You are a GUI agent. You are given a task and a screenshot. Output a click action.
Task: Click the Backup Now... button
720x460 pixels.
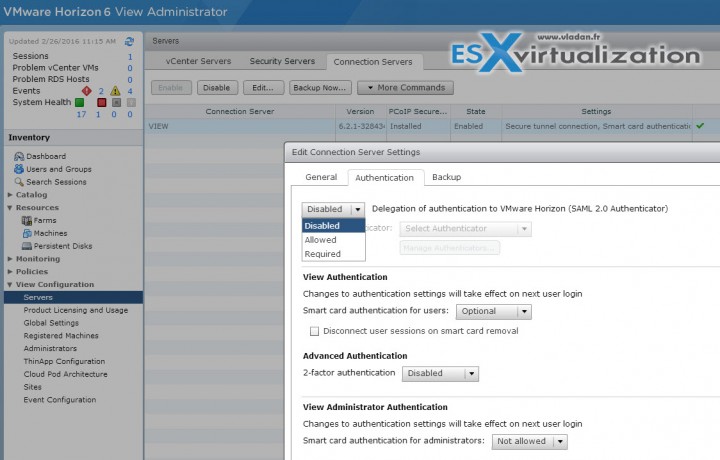pos(320,88)
